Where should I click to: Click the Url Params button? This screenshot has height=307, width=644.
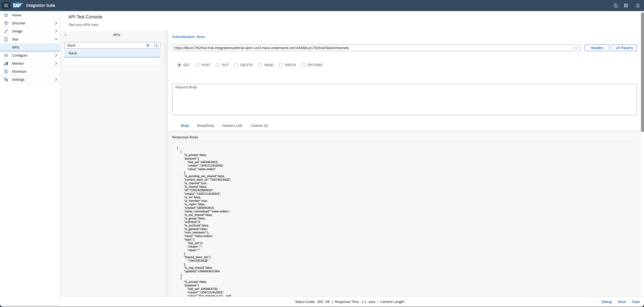(624, 48)
